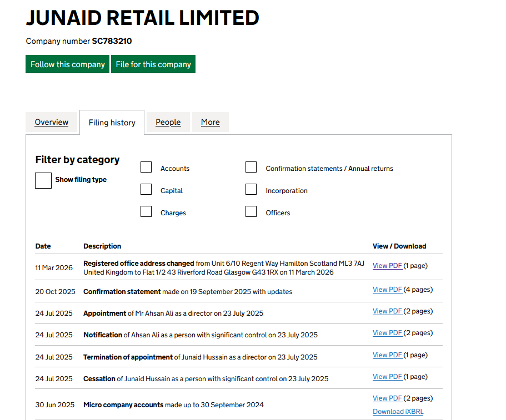Switch to the Overview tab

point(52,122)
